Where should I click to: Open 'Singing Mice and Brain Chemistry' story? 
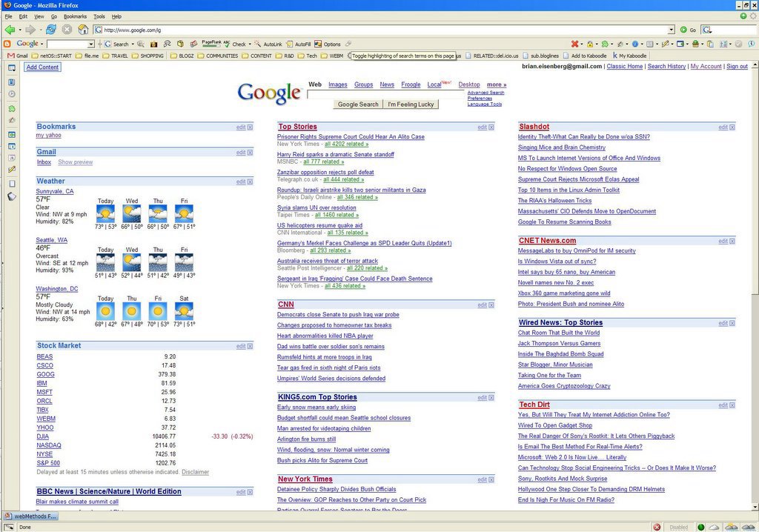tap(562, 147)
